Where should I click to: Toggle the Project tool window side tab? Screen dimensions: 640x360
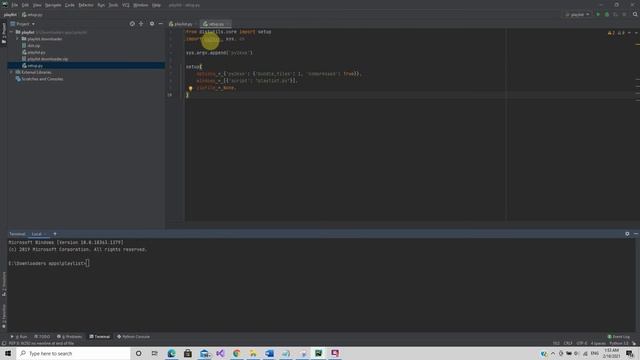point(4,34)
